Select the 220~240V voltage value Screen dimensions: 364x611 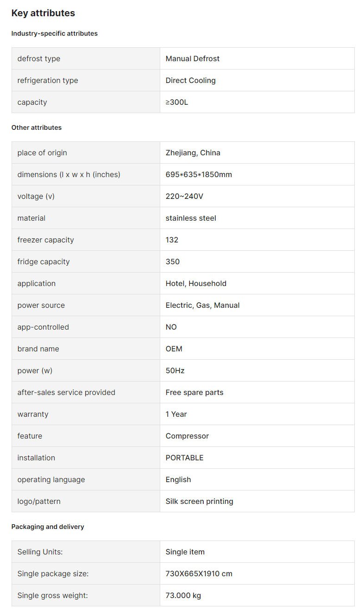(x=184, y=196)
